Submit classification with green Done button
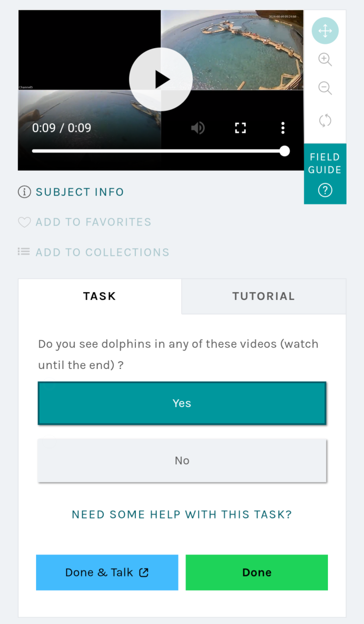 [257, 572]
